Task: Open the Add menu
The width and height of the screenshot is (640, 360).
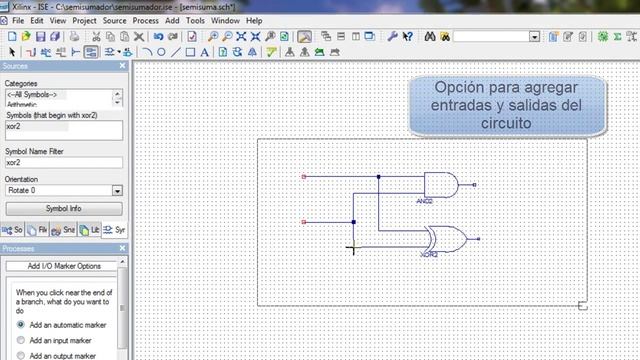Action: pos(172,21)
